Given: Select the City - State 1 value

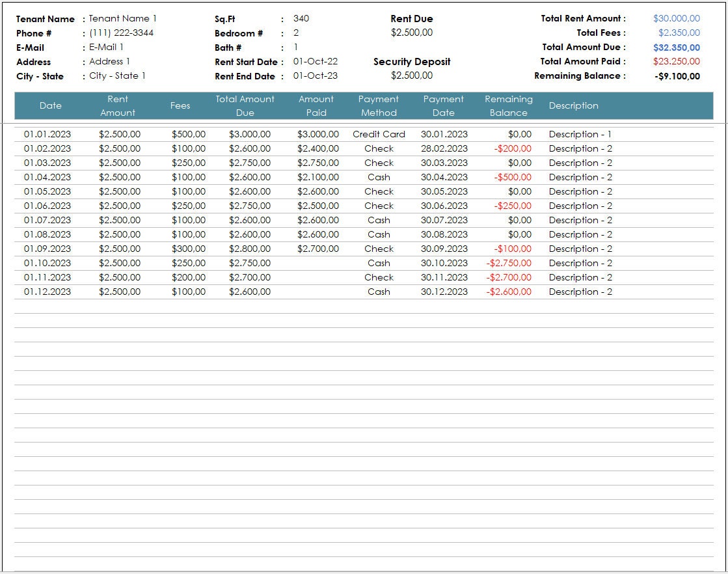Looking at the screenshot, I should click(117, 75).
